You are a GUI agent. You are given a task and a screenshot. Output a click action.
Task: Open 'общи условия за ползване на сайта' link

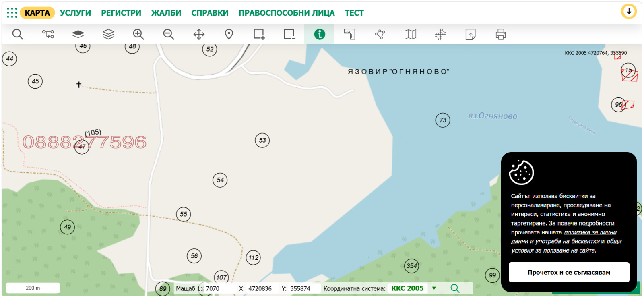point(566,246)
